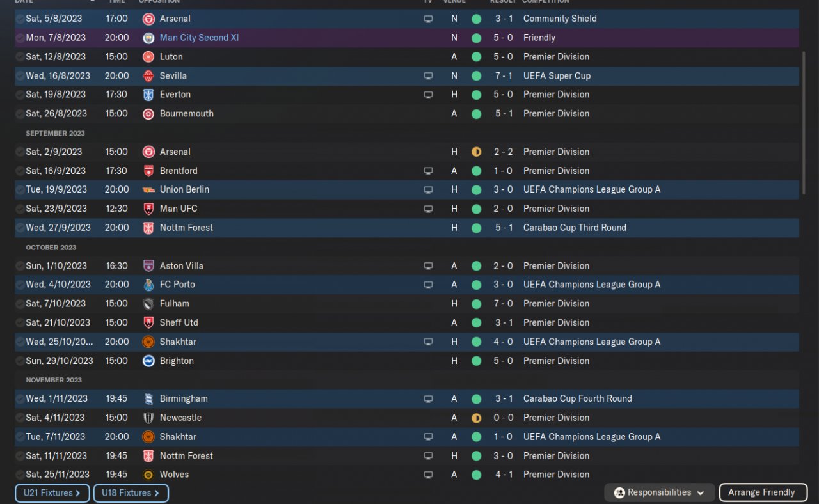Click the Union Berlin club badge
The height and width of the screenshot is (504, 819).
tap(148, 190)
